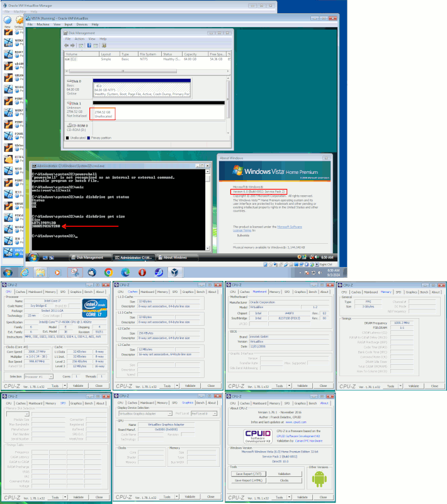Select the (C:) volume row in Disk Management
Viewport: 447px width, 504px height.
point(147,59)
